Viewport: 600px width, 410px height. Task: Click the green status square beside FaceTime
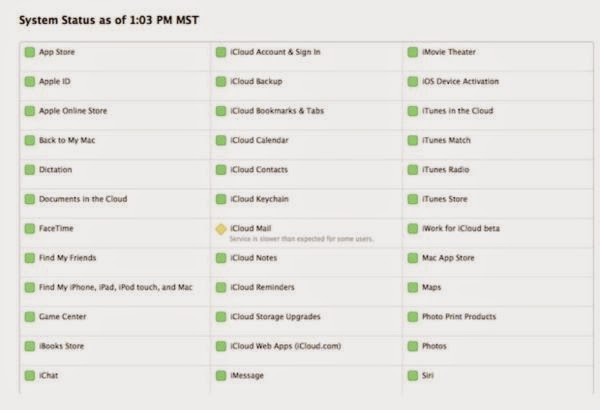click(x=30, y=229)
